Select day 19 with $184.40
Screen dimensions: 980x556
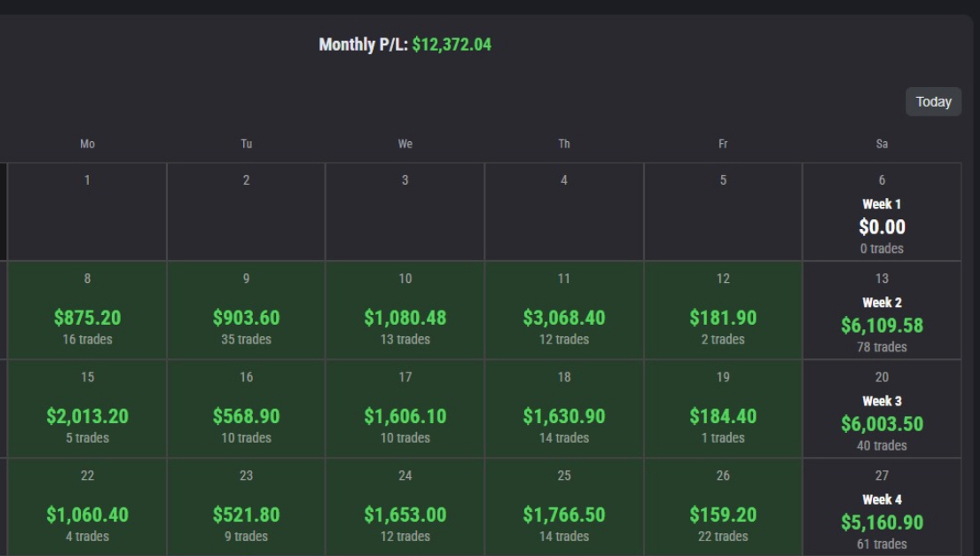(723, 409)
